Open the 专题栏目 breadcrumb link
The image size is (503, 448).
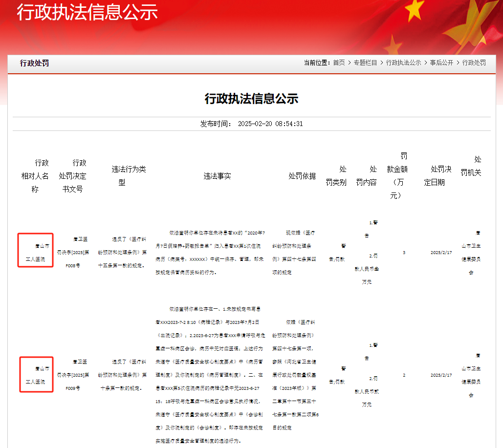tap(365, 63)
